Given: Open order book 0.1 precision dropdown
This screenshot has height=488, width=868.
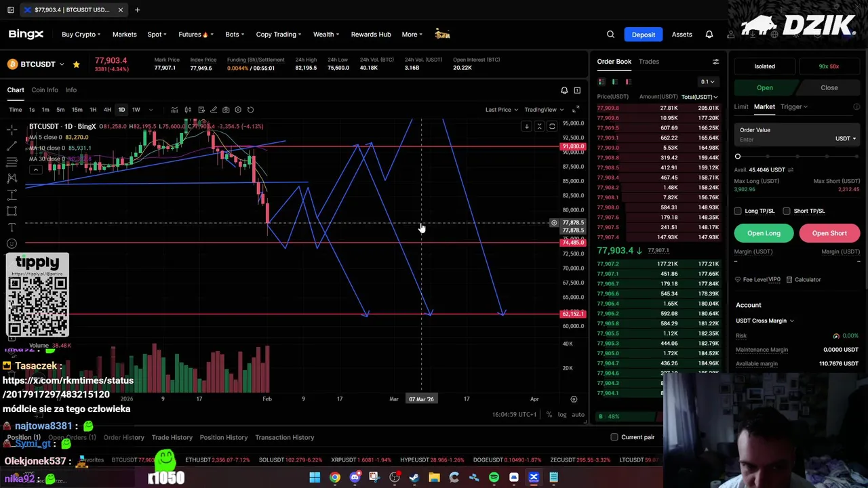Looking at the screenshot, I should pos(707,82).
